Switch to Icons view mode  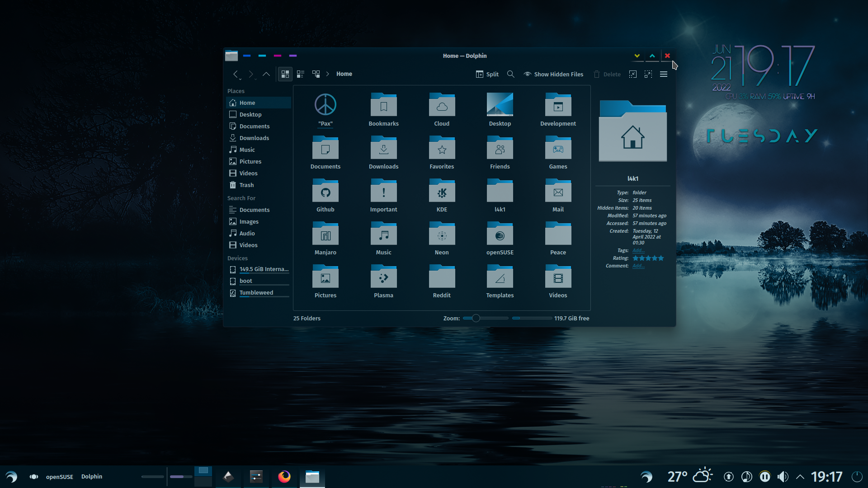point(285,74)
